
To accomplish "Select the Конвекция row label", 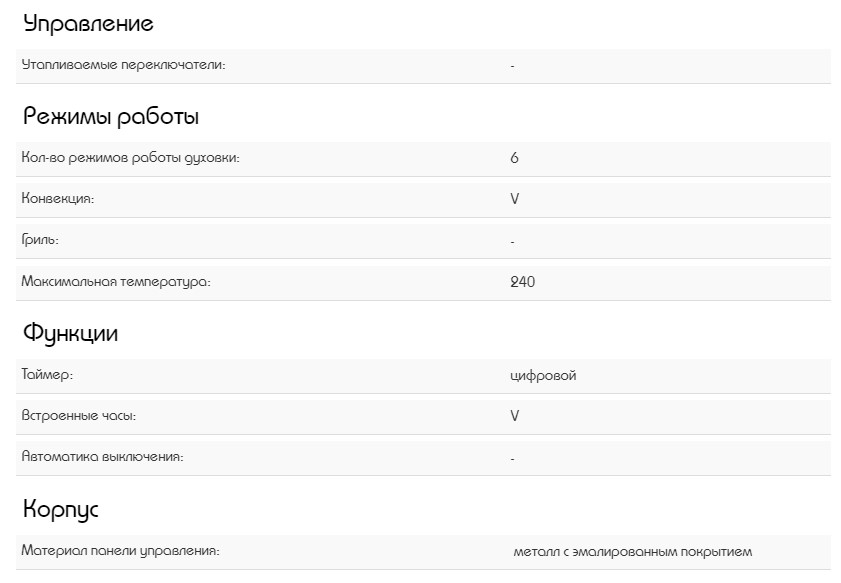I will [58, 199].
